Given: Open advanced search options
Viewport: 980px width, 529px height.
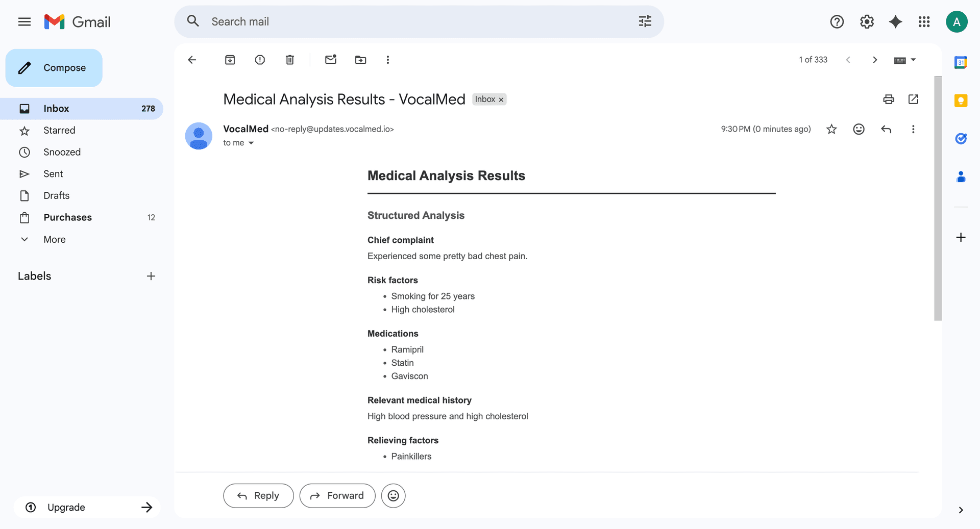Looking at the screenshot, I should click(645, 21).
